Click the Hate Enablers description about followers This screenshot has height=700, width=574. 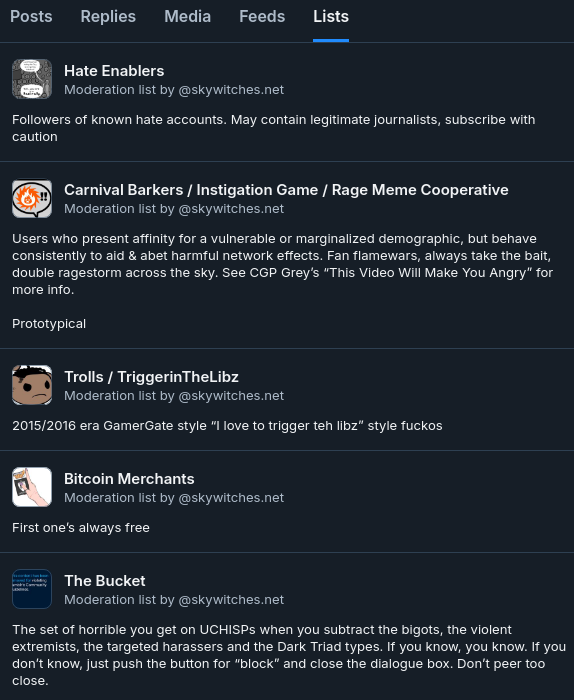point(274,128)
